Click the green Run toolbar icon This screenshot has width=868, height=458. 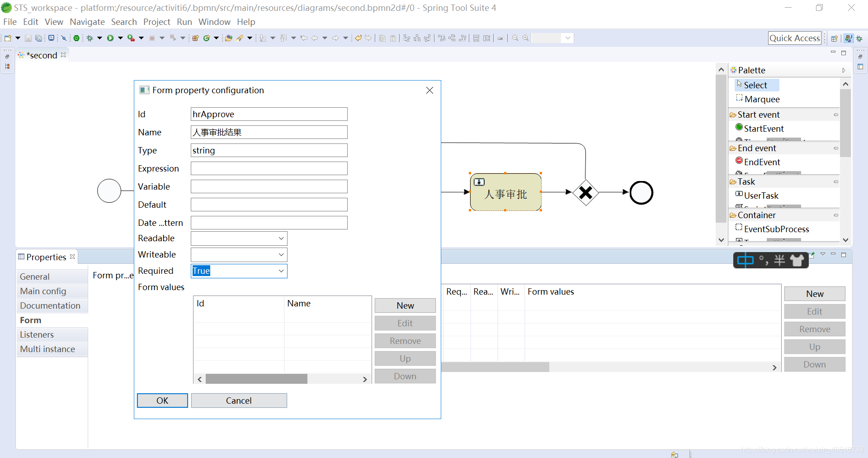(110, 38)
